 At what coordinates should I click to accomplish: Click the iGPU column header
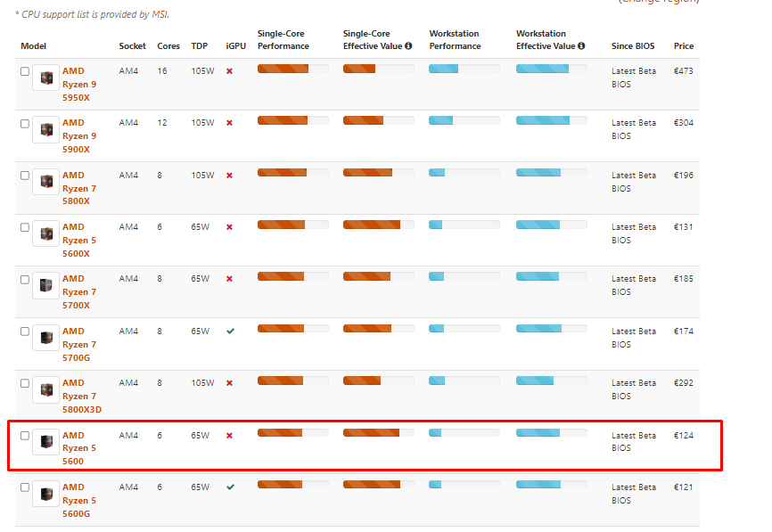tap(236, 46)
